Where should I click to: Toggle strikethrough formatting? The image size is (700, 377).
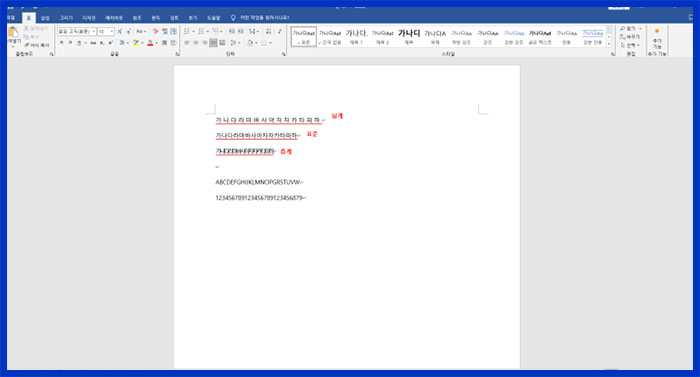coord(93,42)
